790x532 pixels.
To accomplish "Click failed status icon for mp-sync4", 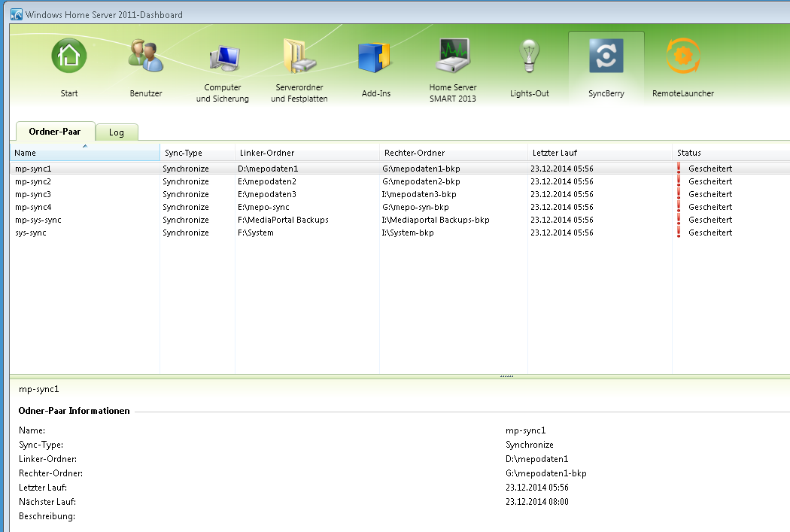I will 679,207.
